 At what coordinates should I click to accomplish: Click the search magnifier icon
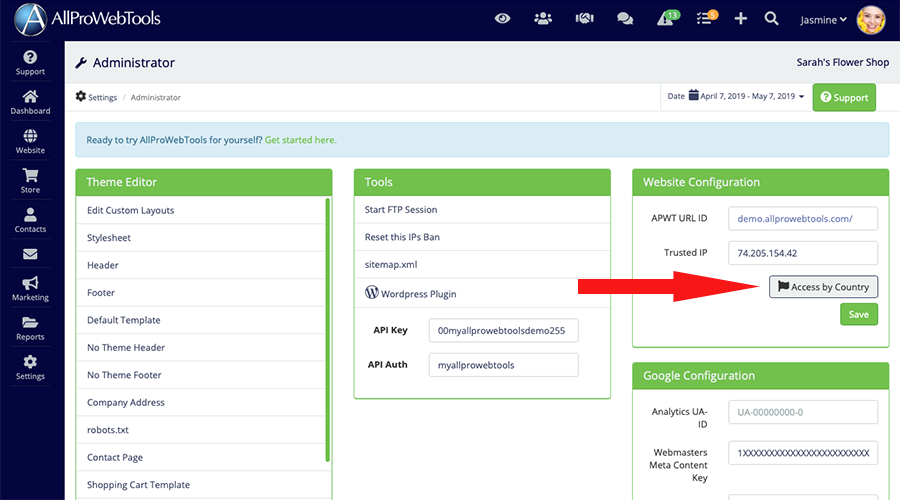[x=771, y=19]
